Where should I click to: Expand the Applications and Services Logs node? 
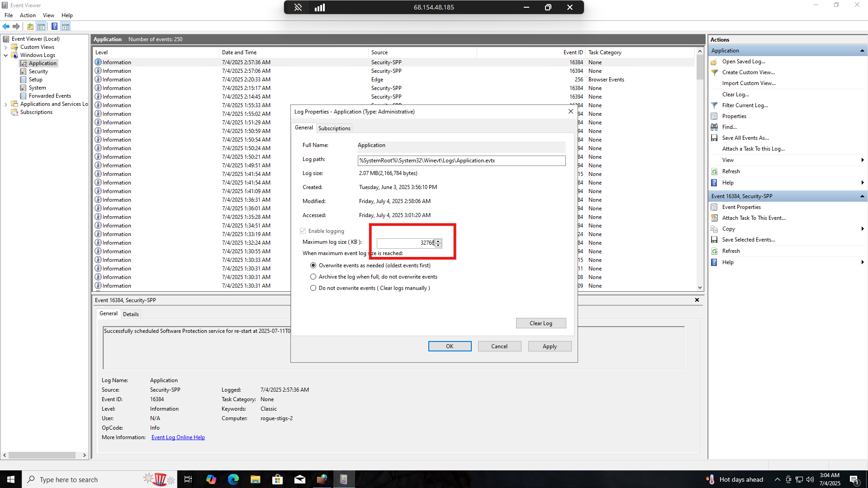click(x=5, y=104)
